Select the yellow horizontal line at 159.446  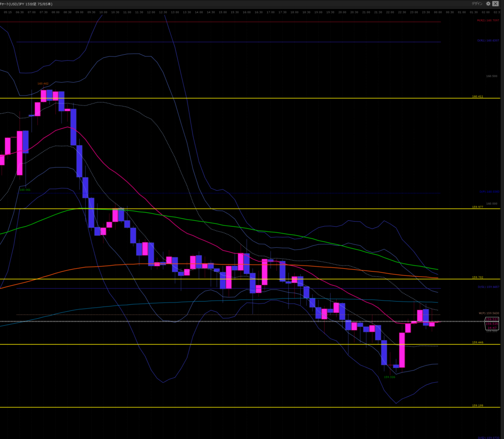[x=246, y=344]
